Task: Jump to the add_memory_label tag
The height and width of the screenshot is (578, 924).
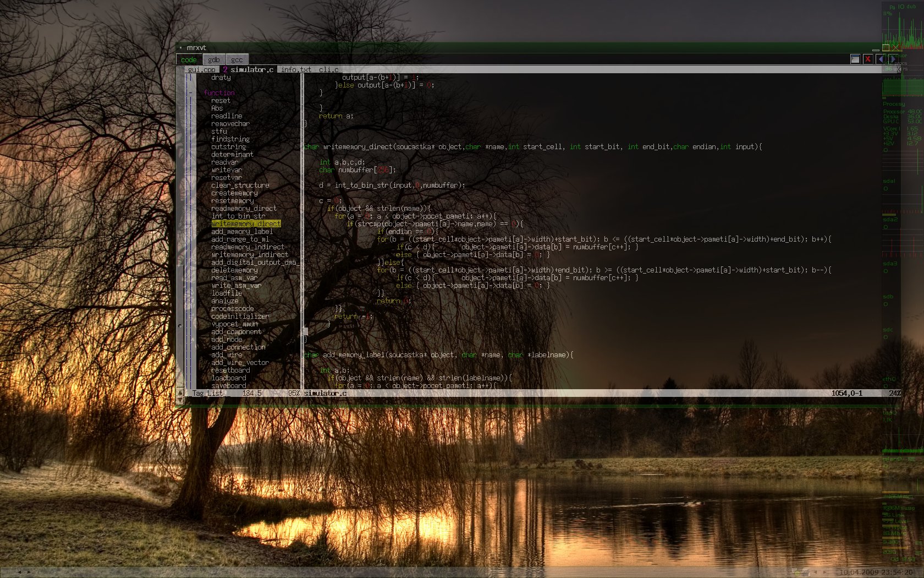Action: click(x=242, y=231)
